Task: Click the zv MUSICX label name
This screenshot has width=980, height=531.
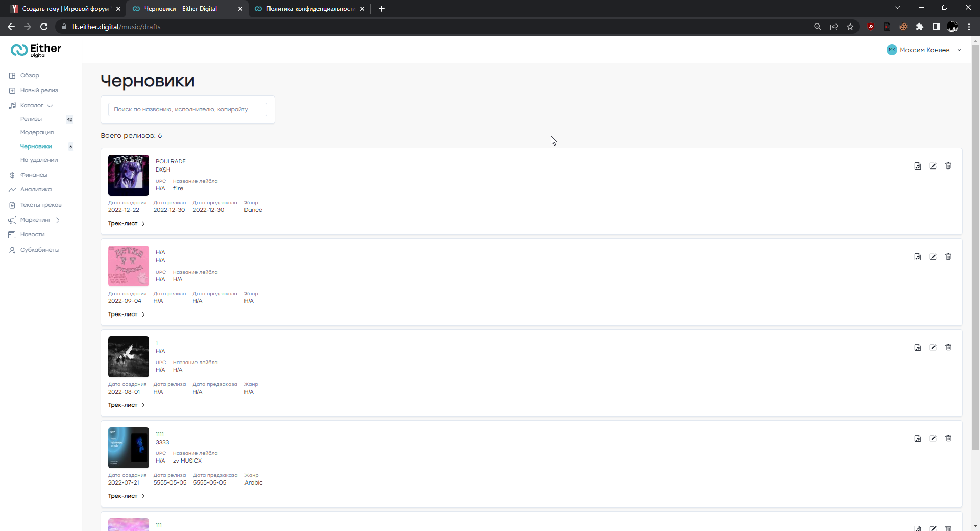Action: (x=187, y=461)
